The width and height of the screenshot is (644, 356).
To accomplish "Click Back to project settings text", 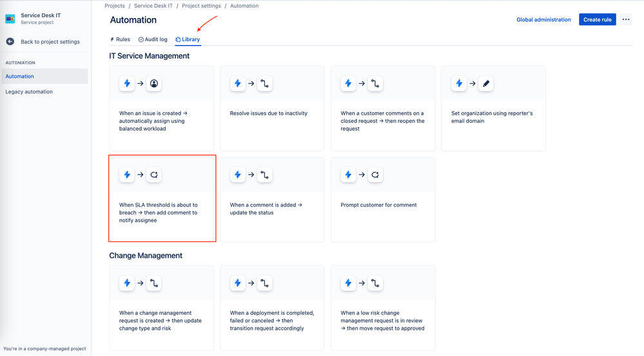I will tap(50, 42).
